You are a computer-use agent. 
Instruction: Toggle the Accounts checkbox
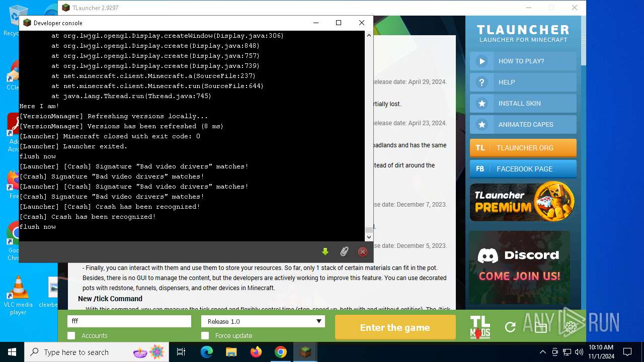point(71,335)
